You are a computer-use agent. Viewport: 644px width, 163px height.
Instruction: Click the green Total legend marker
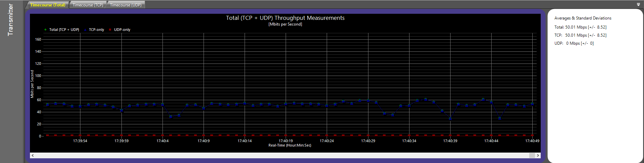[x=45, y=30]
